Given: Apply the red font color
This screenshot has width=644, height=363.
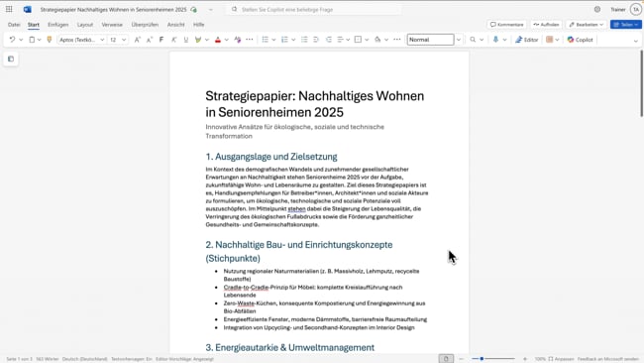Looking at the screenshot, I should point(218,40).
